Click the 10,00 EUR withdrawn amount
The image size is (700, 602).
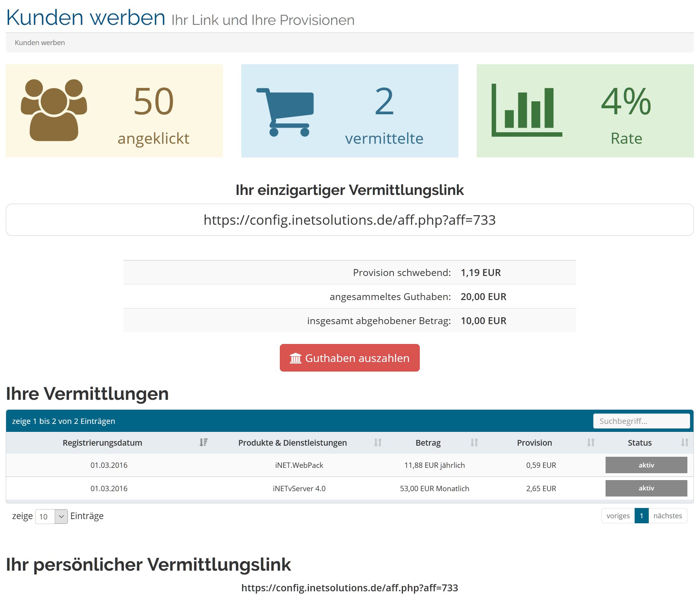[x=483, y=321]
